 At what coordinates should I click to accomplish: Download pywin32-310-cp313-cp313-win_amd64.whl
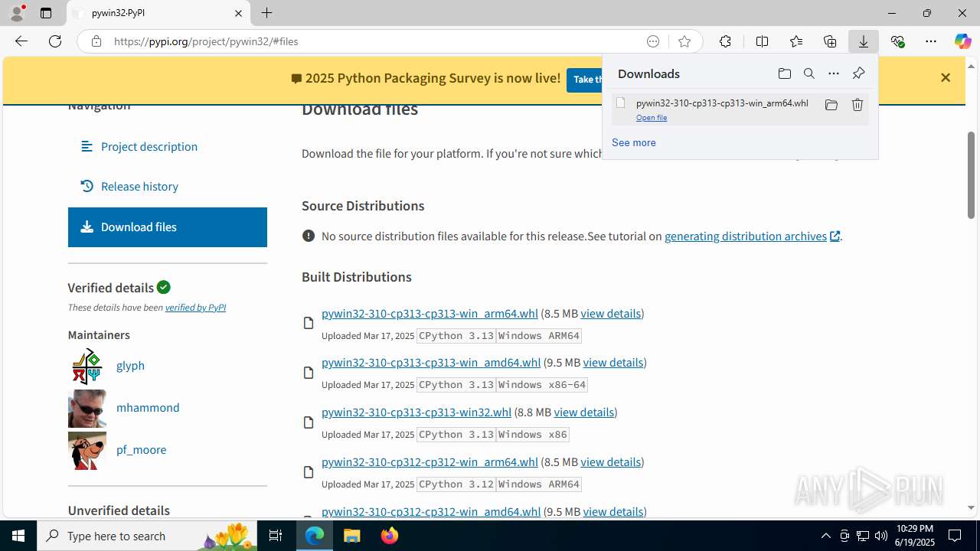431,362
